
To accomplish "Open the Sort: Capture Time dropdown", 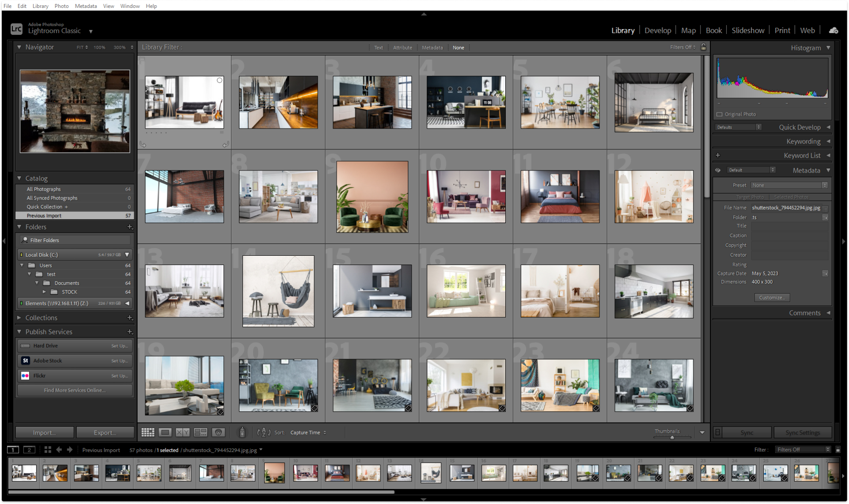I will coord(308,432).
